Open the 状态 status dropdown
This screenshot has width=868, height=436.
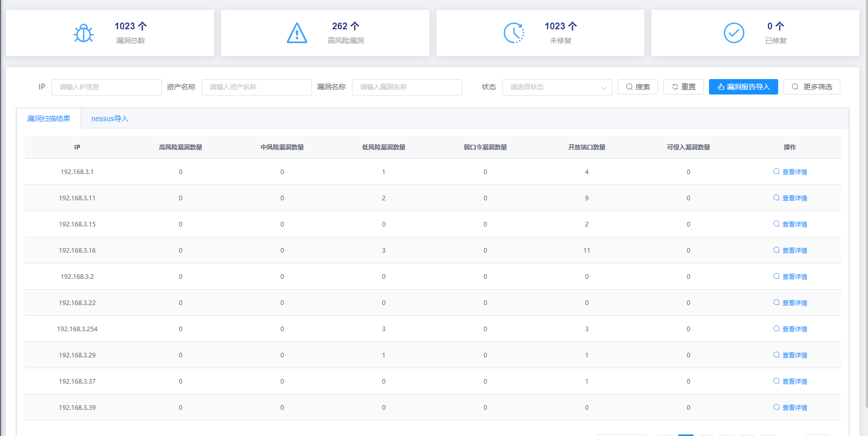pos(557,87)
